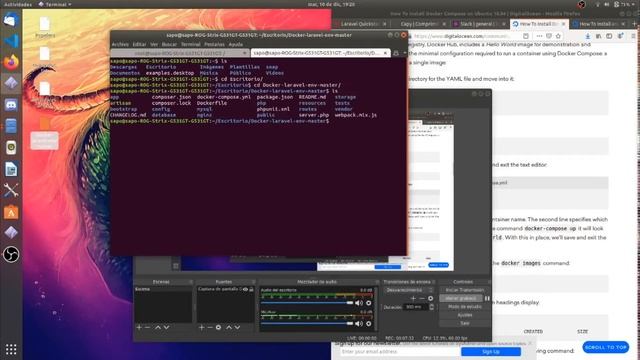Click Scroll to Top button
The height and width of the screenshot is (360, 640).
(606, 347)
